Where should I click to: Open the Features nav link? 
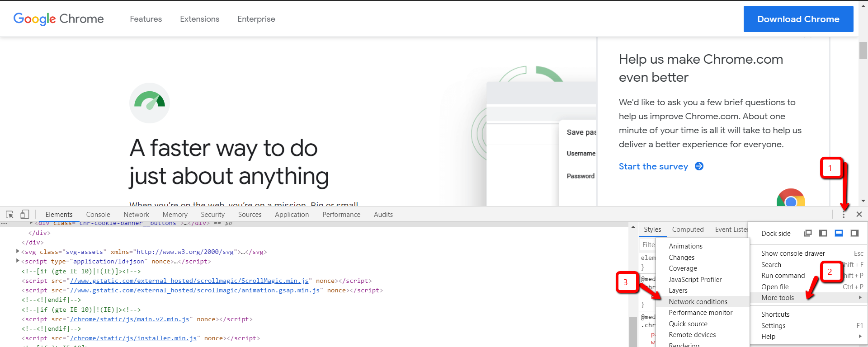146,19
